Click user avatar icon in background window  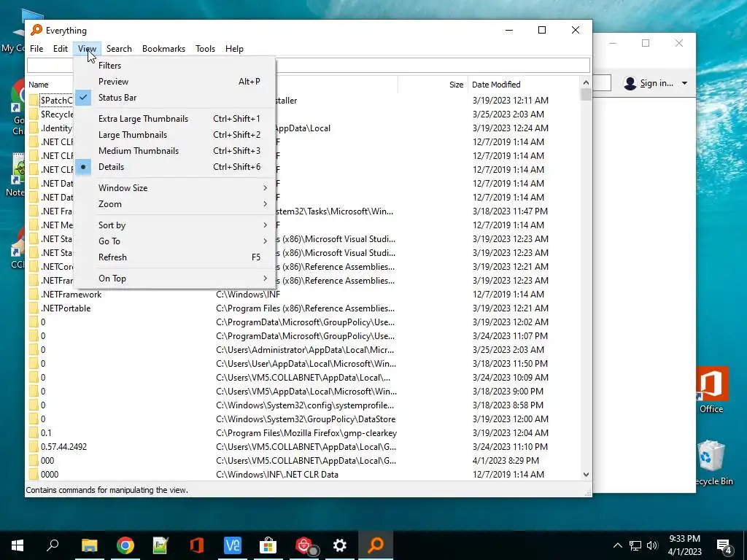click(x=630, y=83)
